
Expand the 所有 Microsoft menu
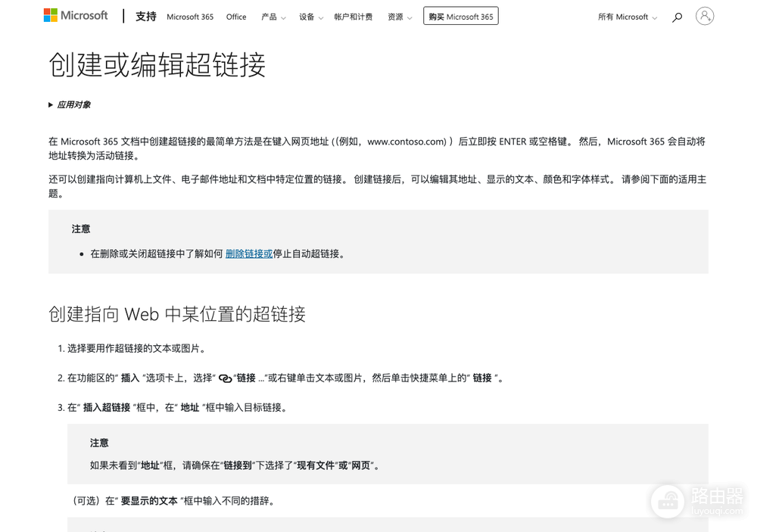(627, 17)
